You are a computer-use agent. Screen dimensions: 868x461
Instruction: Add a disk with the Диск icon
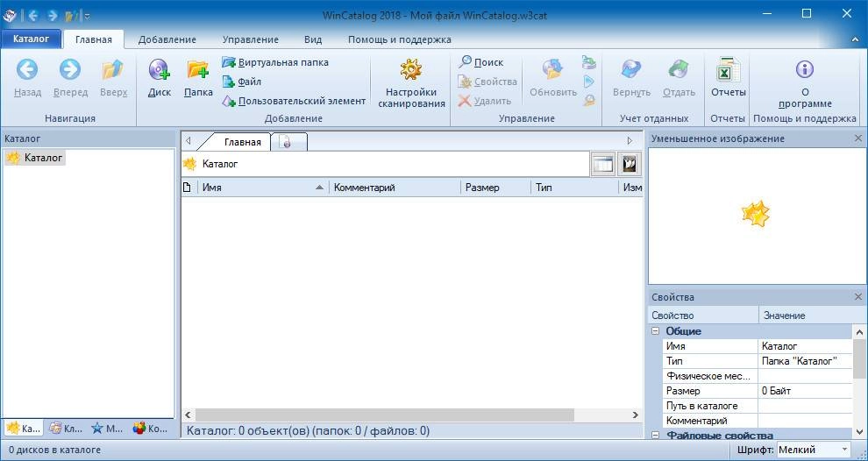coord(160,70)
